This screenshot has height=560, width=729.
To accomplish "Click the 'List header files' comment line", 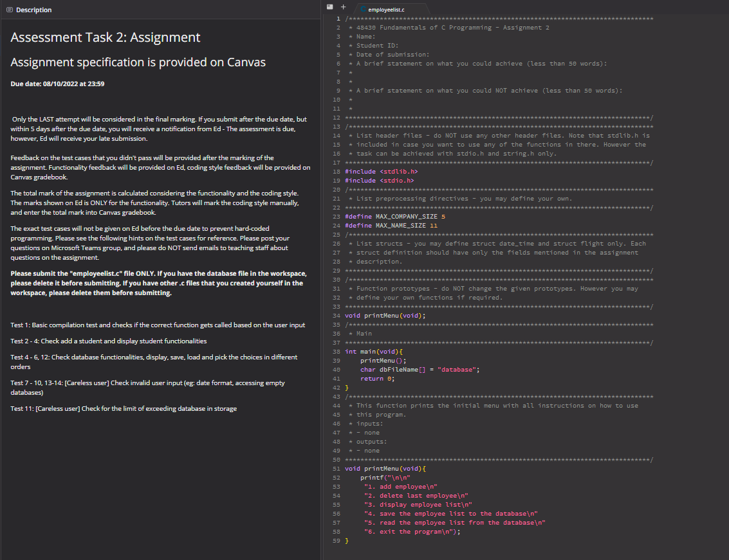I will click(499, 136).
